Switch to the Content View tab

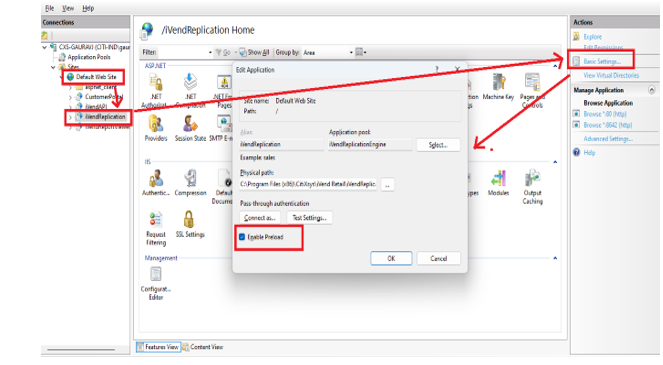tap(203, 347)
